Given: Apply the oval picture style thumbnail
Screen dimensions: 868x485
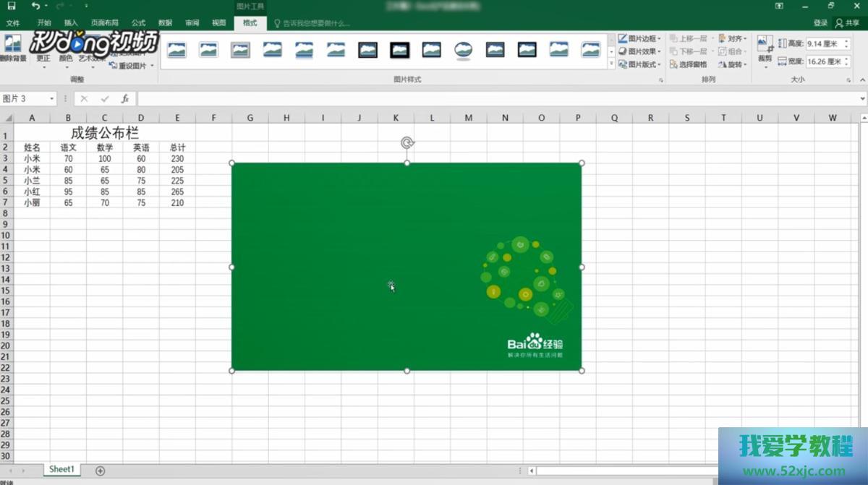Looking at the screenshot, I should point(463,50).
